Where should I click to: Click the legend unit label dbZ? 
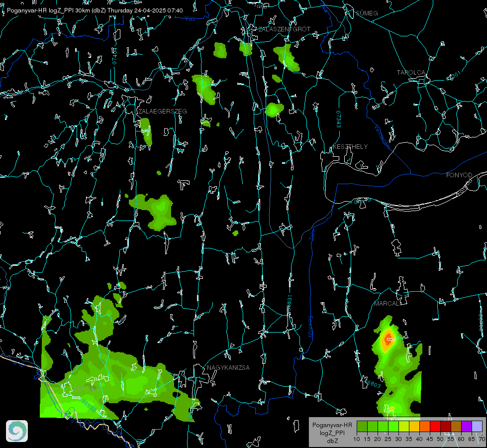pos(332,441)
